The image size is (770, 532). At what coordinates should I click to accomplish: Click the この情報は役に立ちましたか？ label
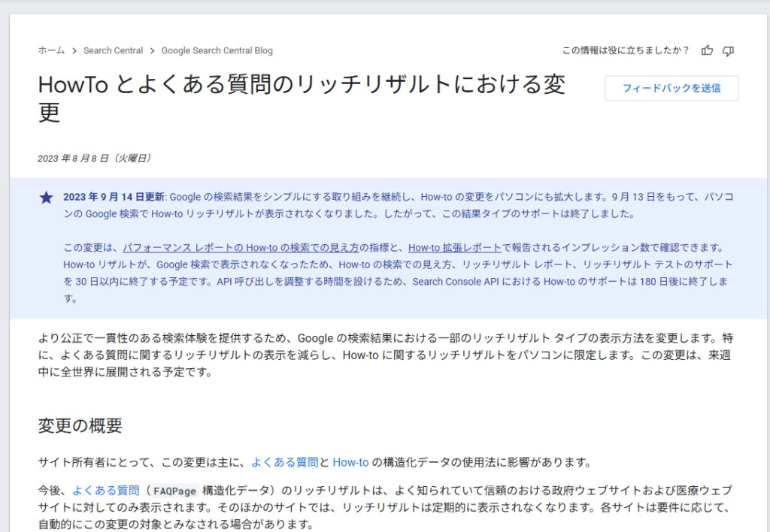click(x=626, y=50)
